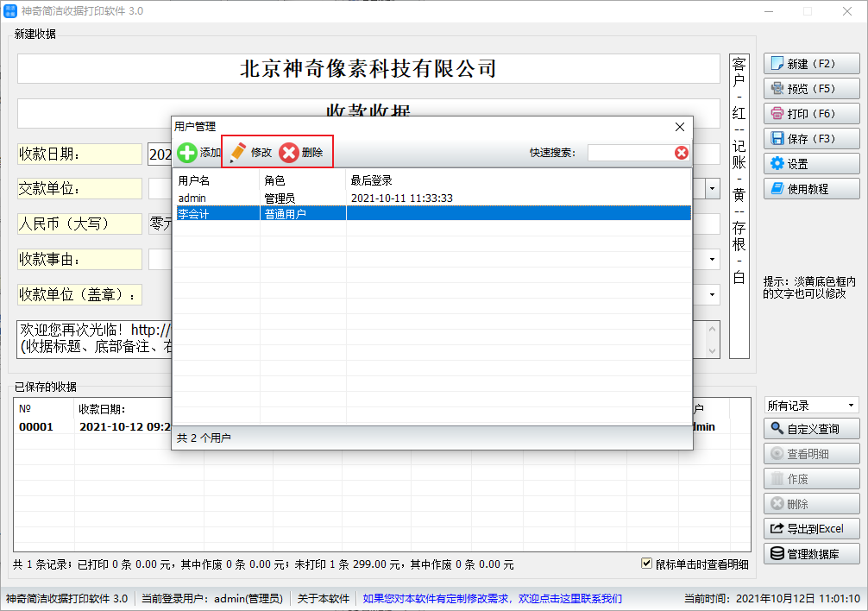Click the pencil Modify user icon
The image size is (868, 611).
tap(238, 153)
